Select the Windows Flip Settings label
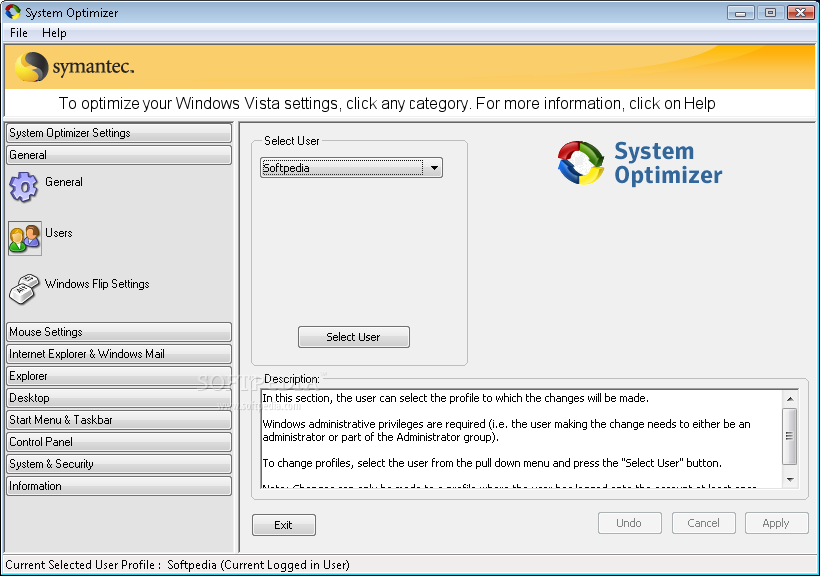Screen dimensions: 820x576 click(97, 284)
